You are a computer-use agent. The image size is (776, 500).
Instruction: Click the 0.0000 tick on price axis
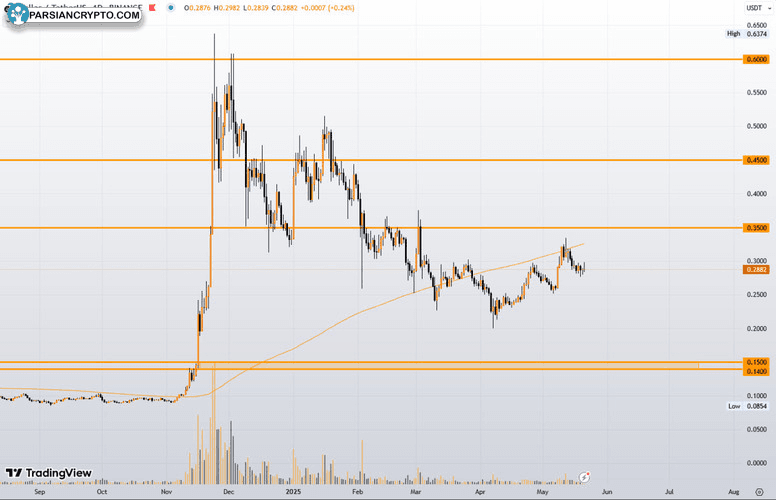point(757,463)
